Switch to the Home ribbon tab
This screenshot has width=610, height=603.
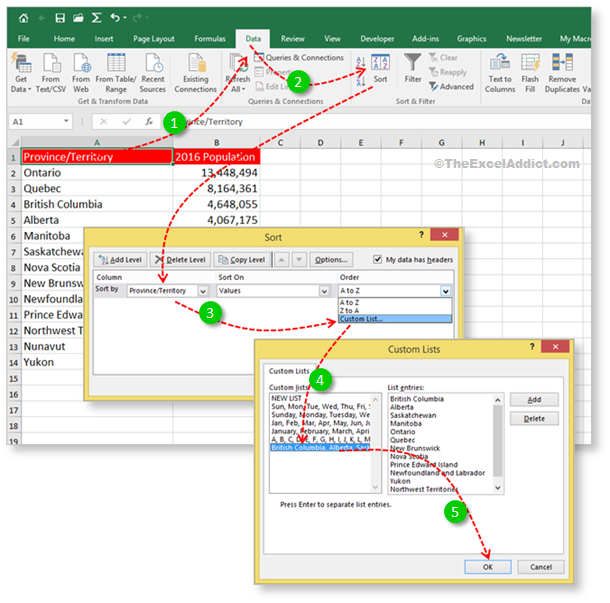pos(64,39)
